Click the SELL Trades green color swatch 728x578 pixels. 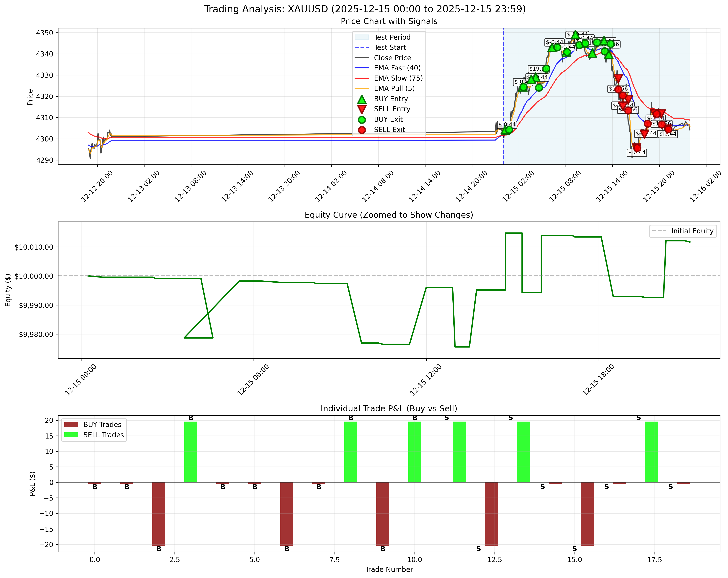point(71,435)
